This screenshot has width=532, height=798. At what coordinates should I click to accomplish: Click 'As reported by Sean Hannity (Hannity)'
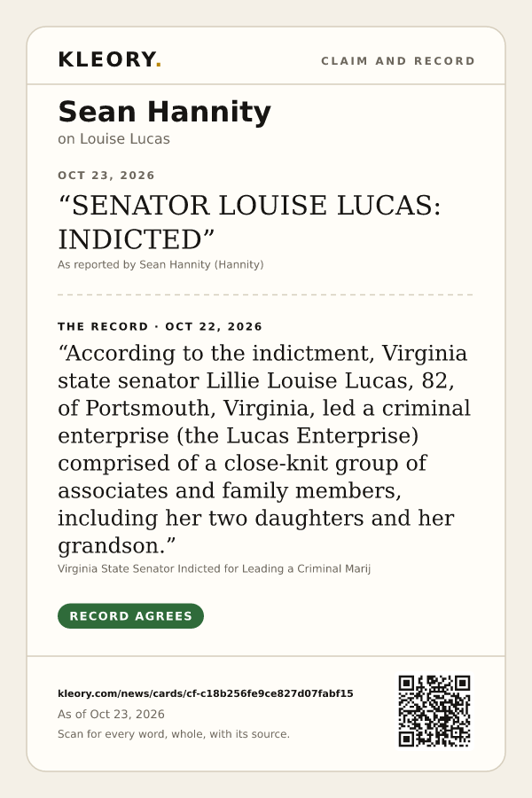(x=160, y=264)
